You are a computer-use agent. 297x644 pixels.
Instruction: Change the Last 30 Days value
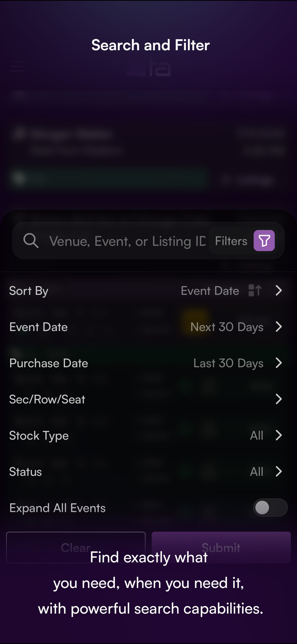click(x=228, y=363)
